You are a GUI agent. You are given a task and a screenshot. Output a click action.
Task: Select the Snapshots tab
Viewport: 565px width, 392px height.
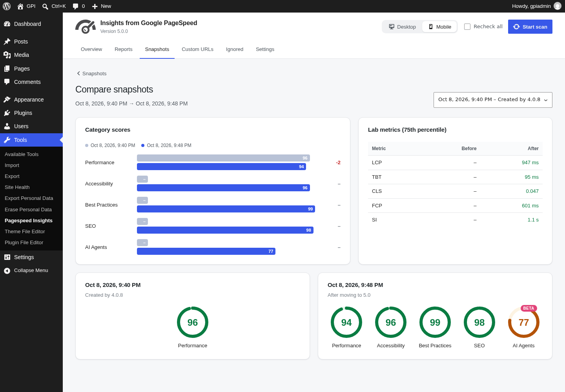click(x=157, y=49)
